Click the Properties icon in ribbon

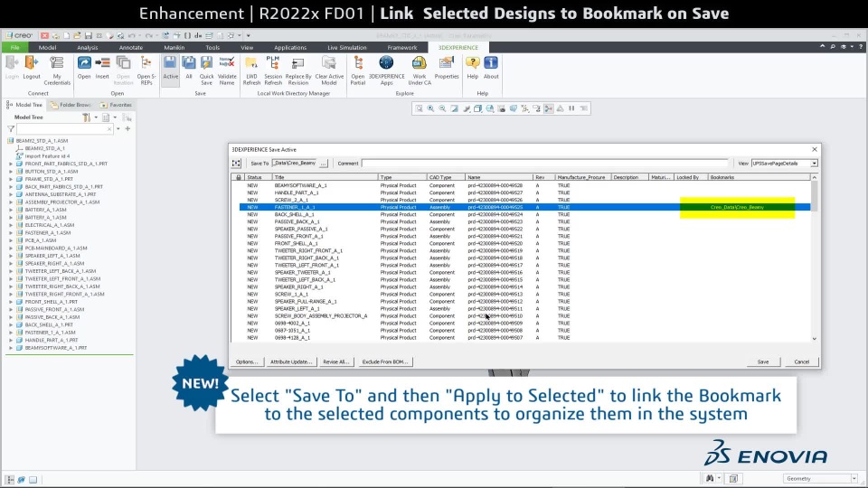446,63
